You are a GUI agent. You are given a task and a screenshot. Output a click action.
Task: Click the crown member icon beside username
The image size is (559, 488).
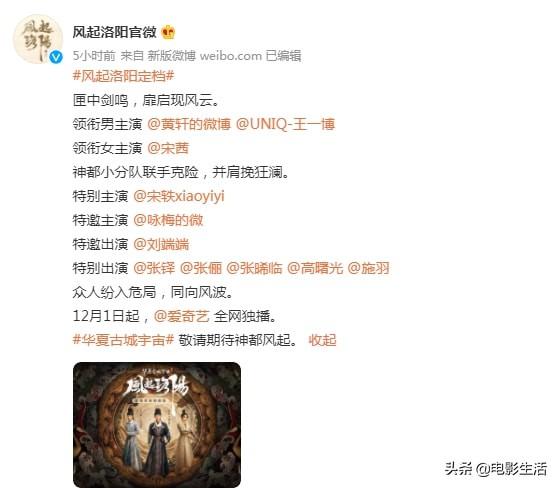pos(168,32)
